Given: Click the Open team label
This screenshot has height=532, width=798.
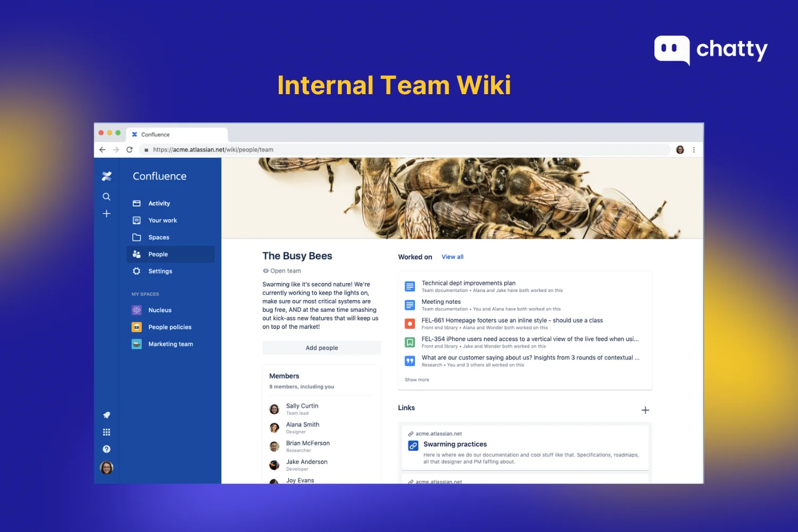Looking at the screenshot, I should 285,271.
